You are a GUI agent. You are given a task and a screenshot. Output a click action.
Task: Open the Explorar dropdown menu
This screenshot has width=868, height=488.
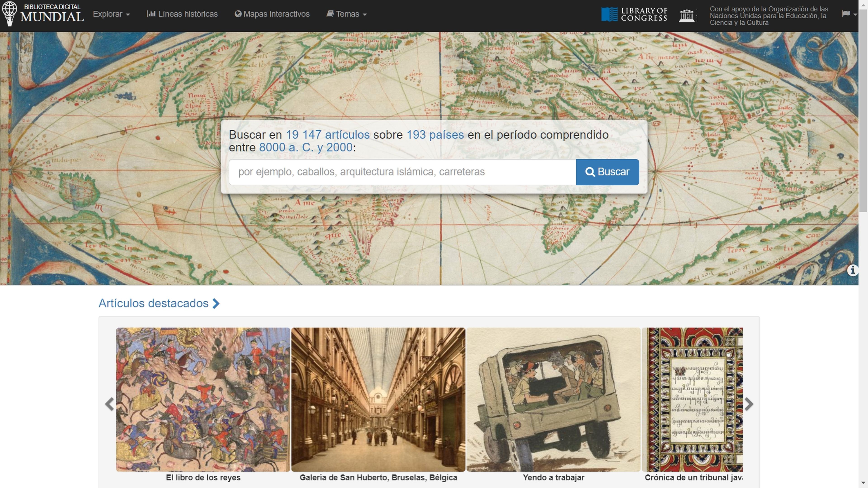(111, 14)
